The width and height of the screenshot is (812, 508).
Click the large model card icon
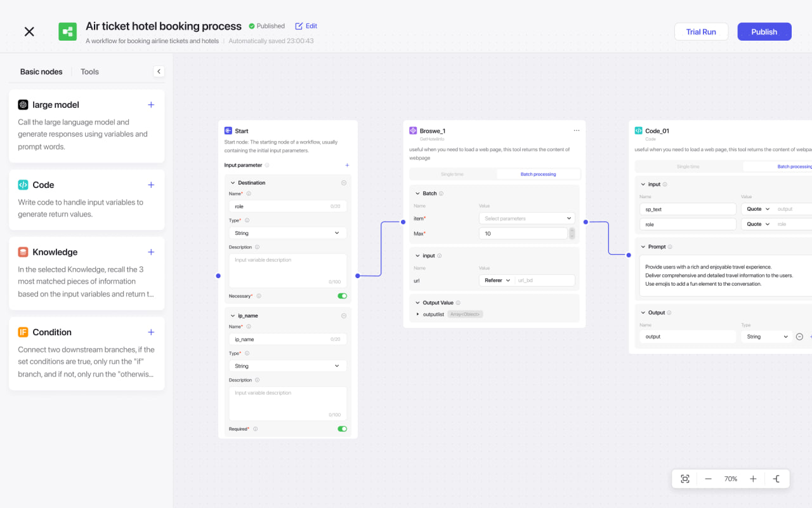(23, 105)
